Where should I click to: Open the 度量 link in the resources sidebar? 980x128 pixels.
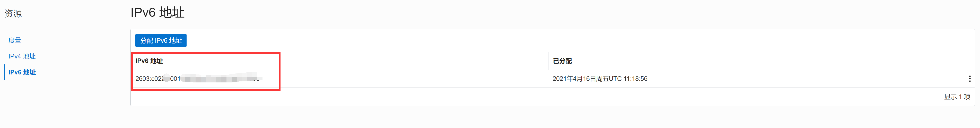pos(15,40)
